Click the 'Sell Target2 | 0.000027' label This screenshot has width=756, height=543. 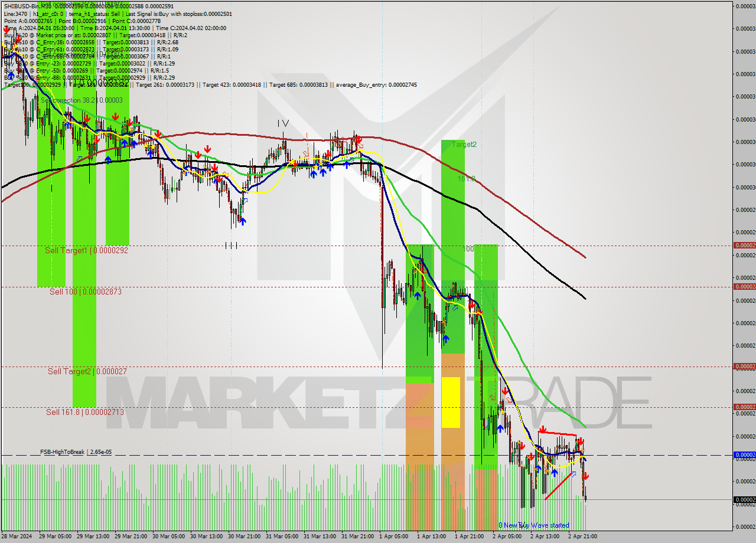pos(87,371)
